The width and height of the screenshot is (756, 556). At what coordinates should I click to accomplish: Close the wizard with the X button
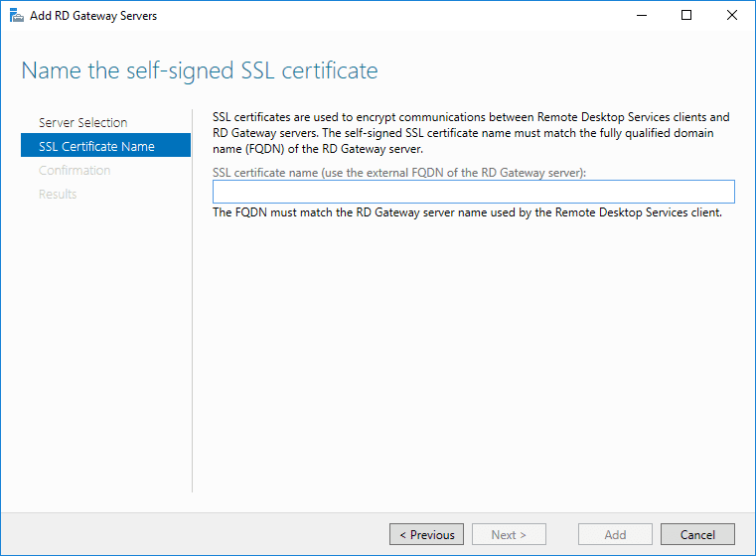(732, 16)
